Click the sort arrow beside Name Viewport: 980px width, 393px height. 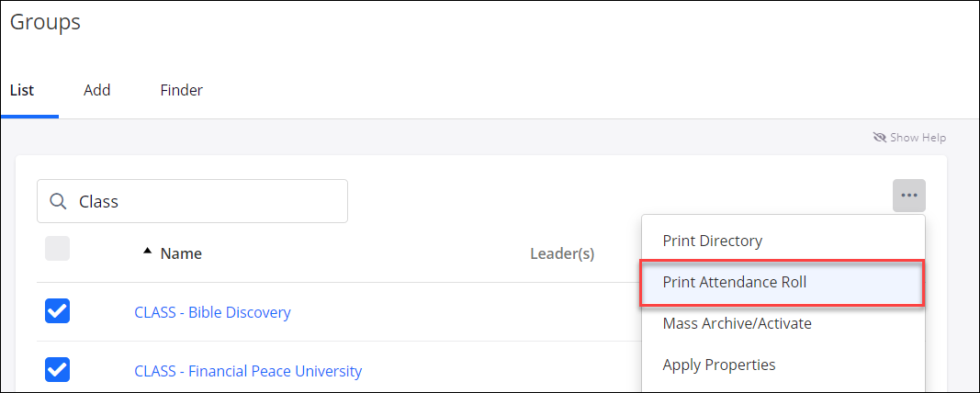(x=147, y=253)
